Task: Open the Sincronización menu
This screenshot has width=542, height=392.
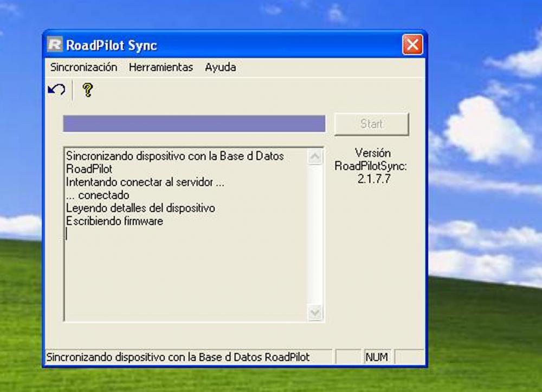Action: click(x=83, y=67)
